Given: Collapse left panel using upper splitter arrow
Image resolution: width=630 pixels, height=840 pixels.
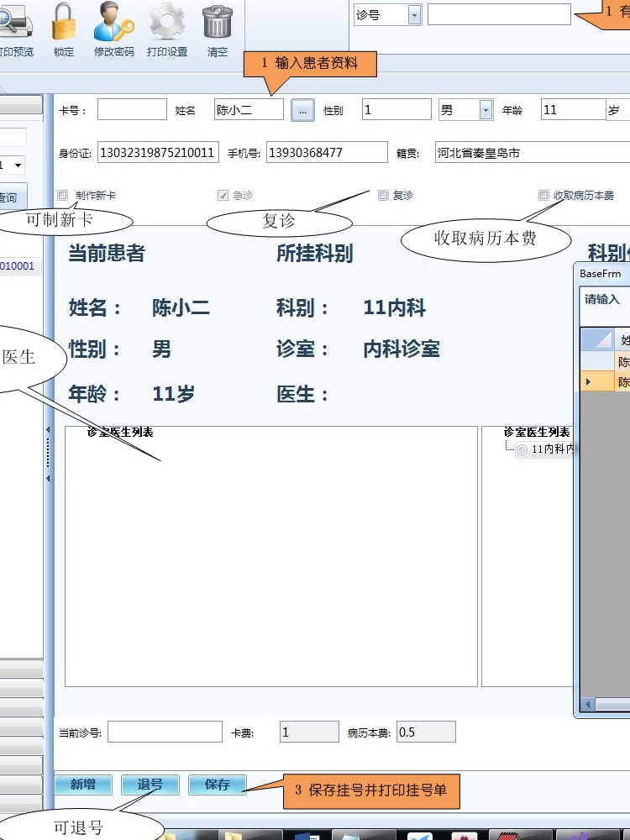Looking at the screenshot, I should tap(48, 429).
